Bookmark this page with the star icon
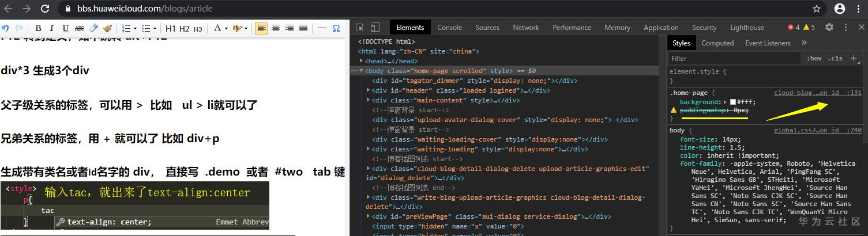Viewport: 868px width, 236px height. click(x=816, y=9)
